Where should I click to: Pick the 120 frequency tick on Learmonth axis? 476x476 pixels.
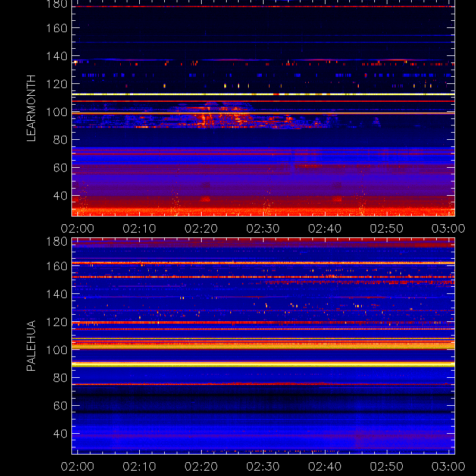(57, 84)
